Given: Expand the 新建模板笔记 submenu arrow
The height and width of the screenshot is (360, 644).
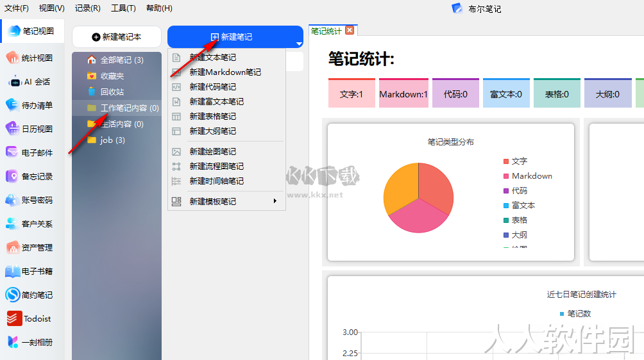Looking at the screenshot, I should tap(275, 201).
